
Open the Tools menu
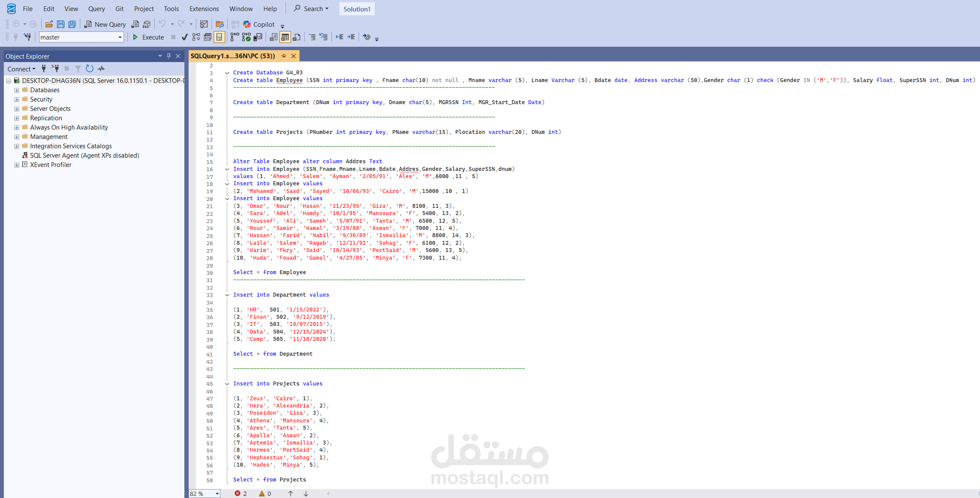coord(171,8)
